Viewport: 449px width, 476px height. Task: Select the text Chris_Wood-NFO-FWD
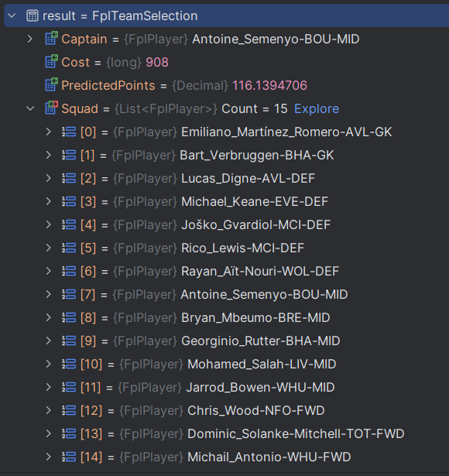point(256,411)
